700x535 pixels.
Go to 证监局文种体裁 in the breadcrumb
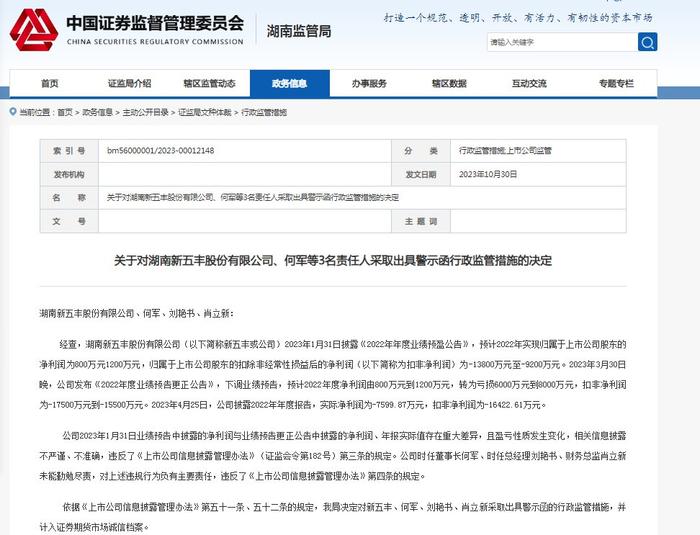(205, 113)
